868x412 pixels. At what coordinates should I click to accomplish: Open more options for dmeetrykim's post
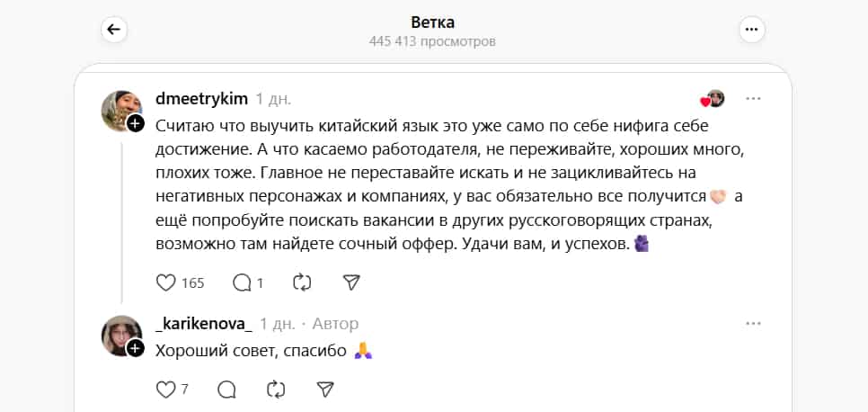(x=753, y=99)
